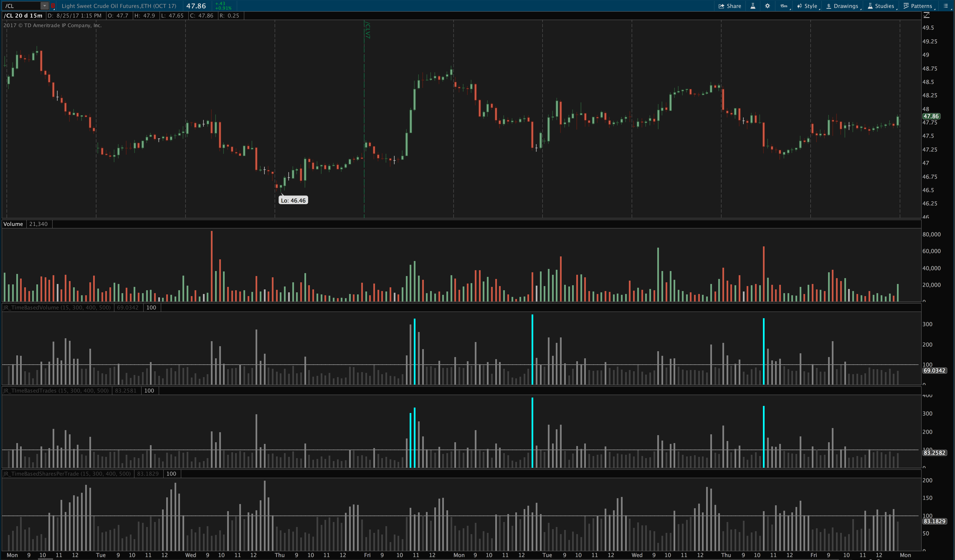Click the Lo: 46.46 price bubble
Screen dimensions: 955x560
pyautogui.click(x=293, y=200)
